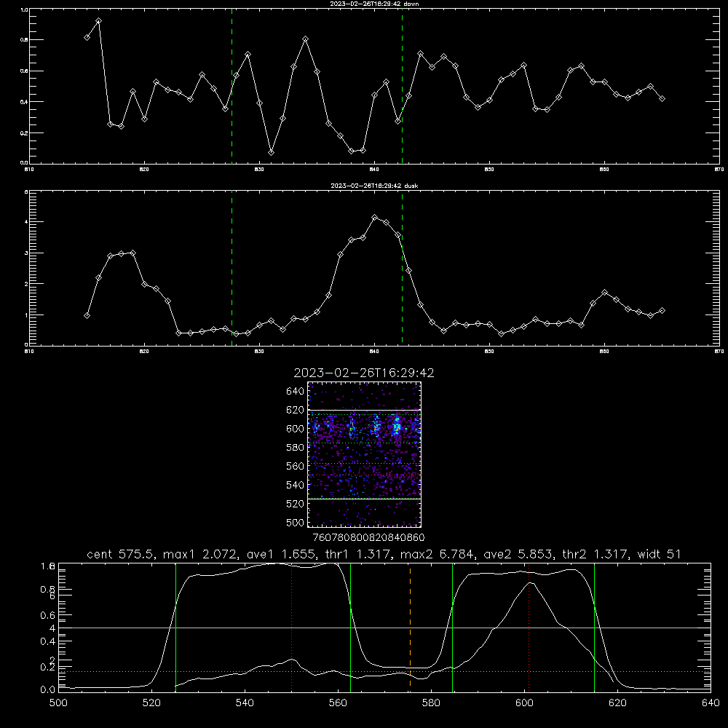The width and height of the screenshot is (728, 728).
Task: Click the y-axis label 560 beside the image
Action: pyautogui.click(x=296, y=466)
